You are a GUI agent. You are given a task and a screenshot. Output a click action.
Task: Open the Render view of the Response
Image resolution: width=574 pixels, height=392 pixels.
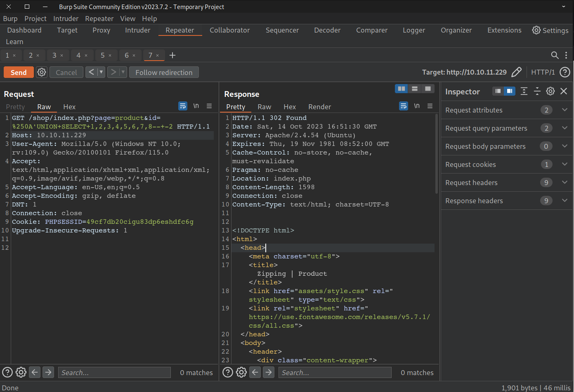click(x=319, y=107)
